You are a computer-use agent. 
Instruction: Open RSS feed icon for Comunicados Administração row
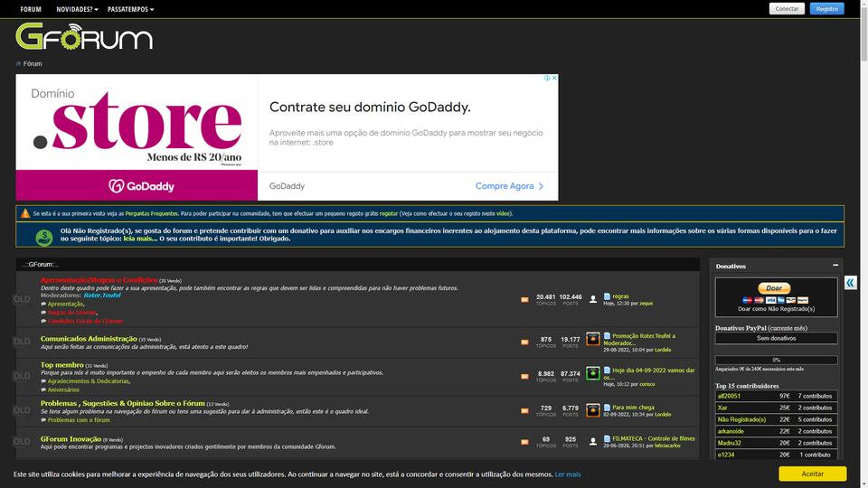click(524, 342)
